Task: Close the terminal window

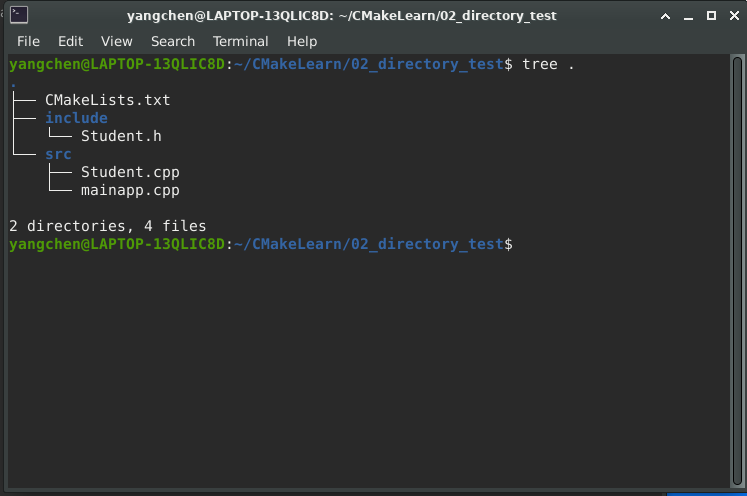Action: click(732, 16)
